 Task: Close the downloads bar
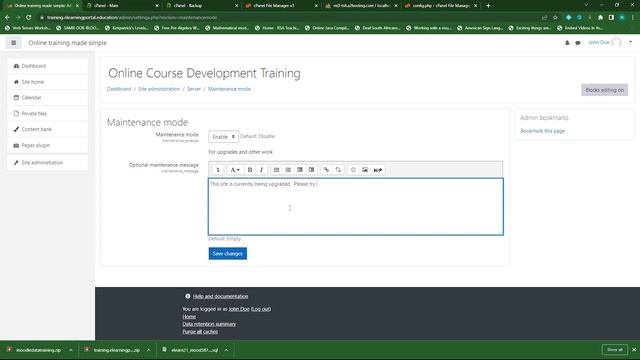click(634, 350)
